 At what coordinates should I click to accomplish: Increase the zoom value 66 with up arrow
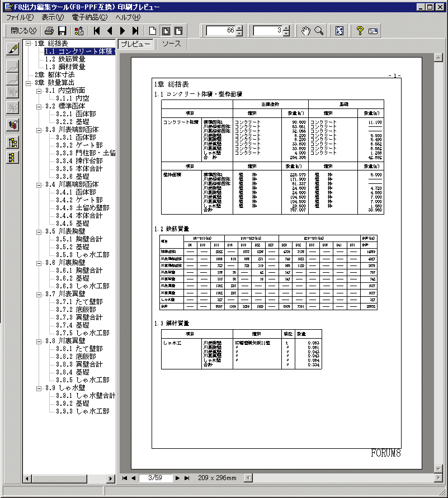click(239, 28)
